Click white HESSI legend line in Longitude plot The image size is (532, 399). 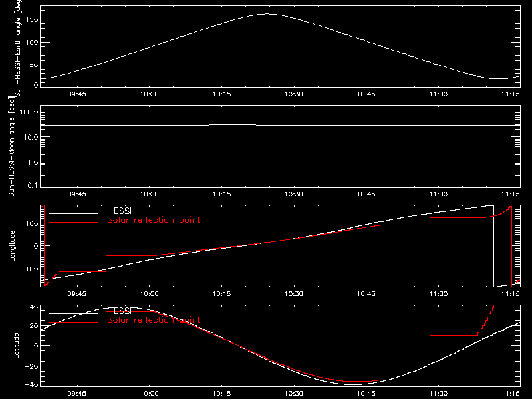click(x=74, y=213)
